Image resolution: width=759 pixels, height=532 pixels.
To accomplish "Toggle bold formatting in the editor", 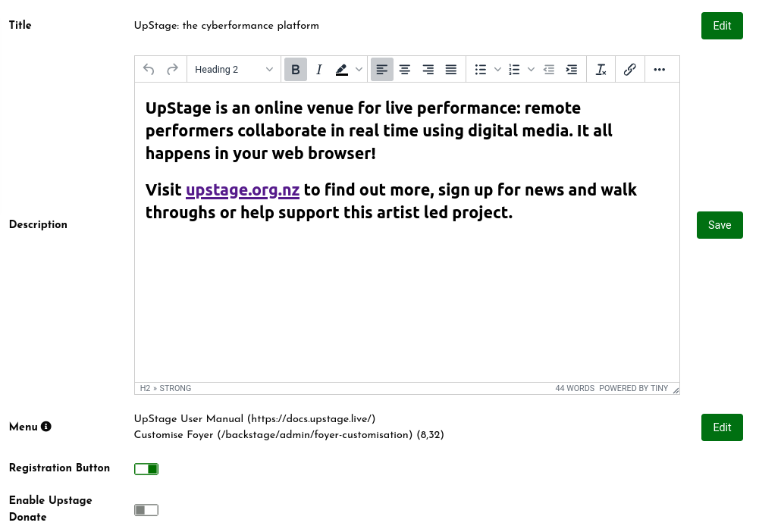I will (296, 70).
